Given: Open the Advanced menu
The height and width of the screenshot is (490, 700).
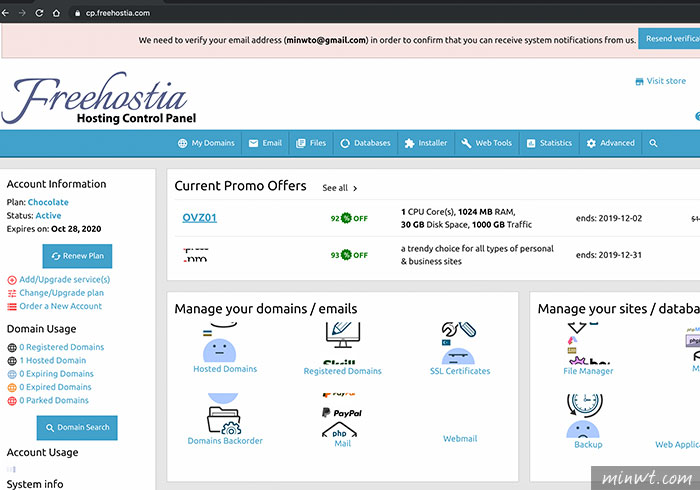Looking at the screenshot, I should click(611, 143).
